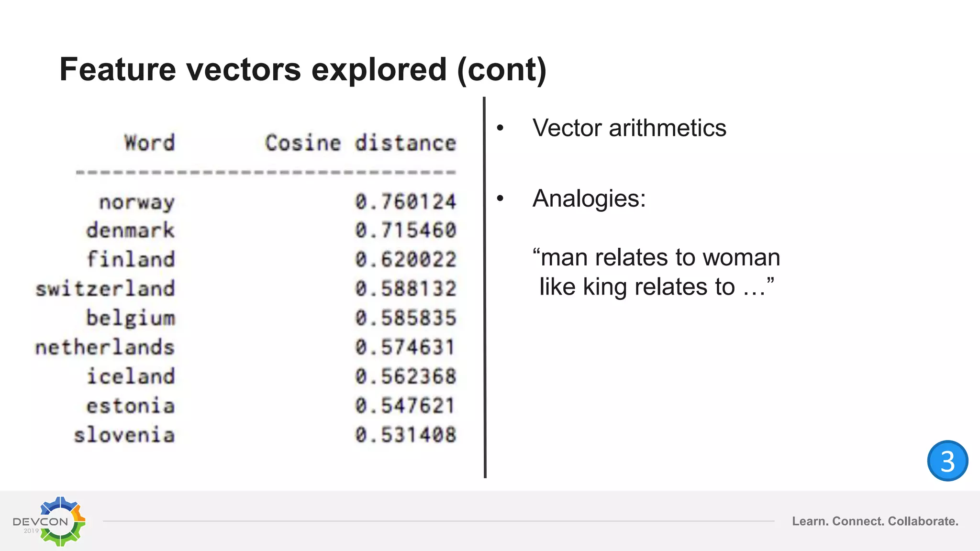Click the 'norway' word entry

137,202
